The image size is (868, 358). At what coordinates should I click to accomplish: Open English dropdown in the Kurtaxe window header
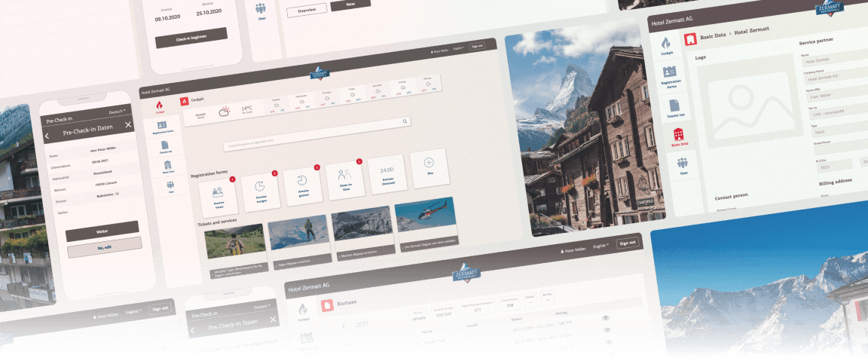click(x=601, y=245)
